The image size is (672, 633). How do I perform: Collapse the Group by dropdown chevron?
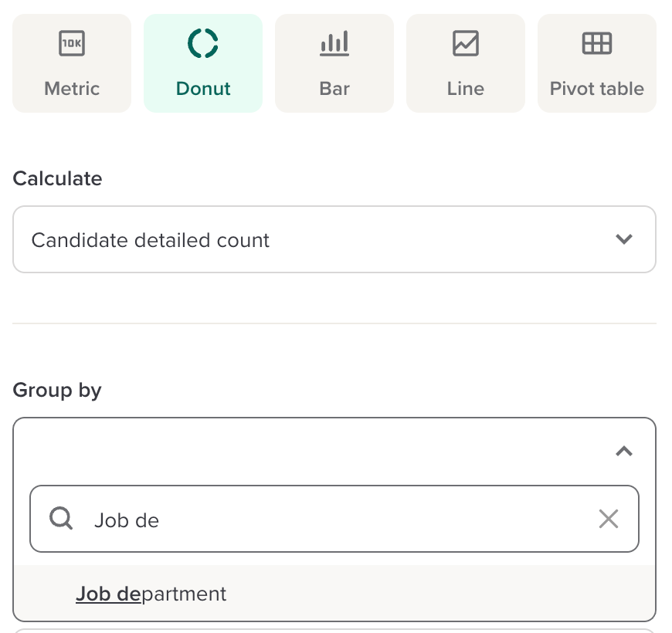(x=624, y=451)
